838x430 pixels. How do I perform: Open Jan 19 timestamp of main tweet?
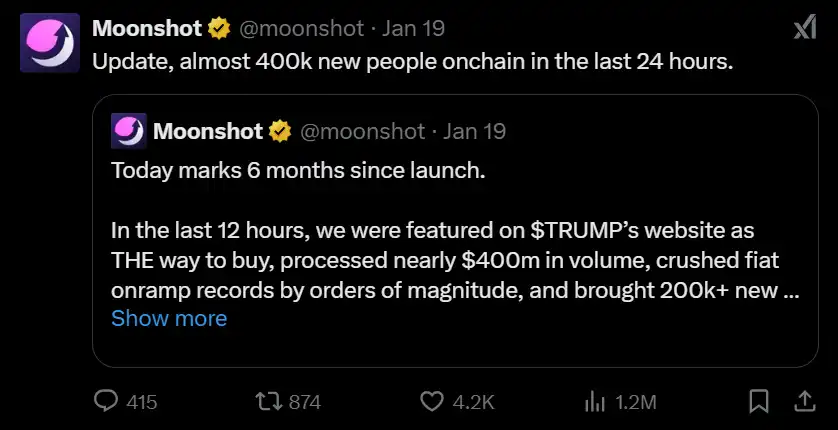coord(412,29)
